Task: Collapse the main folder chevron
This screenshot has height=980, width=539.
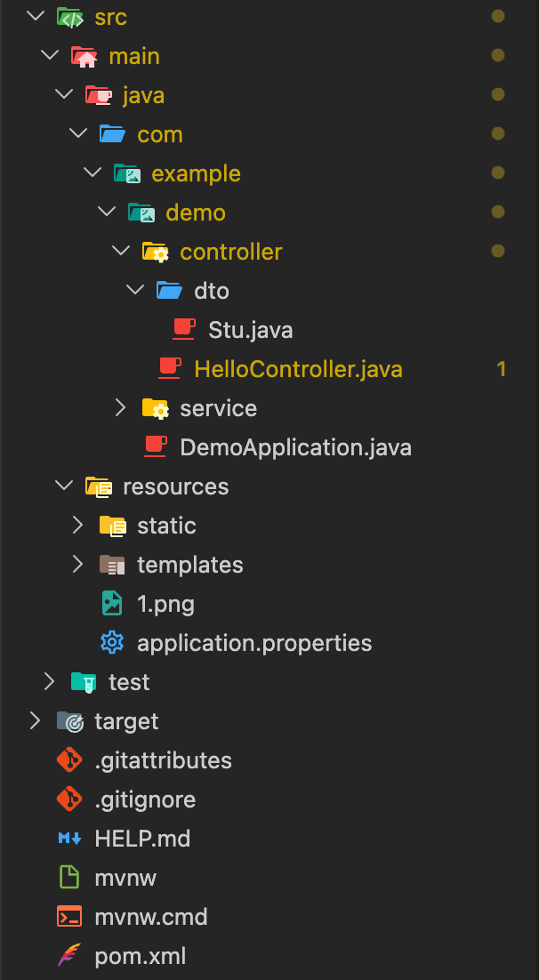Action: click(x=49, y=56)
